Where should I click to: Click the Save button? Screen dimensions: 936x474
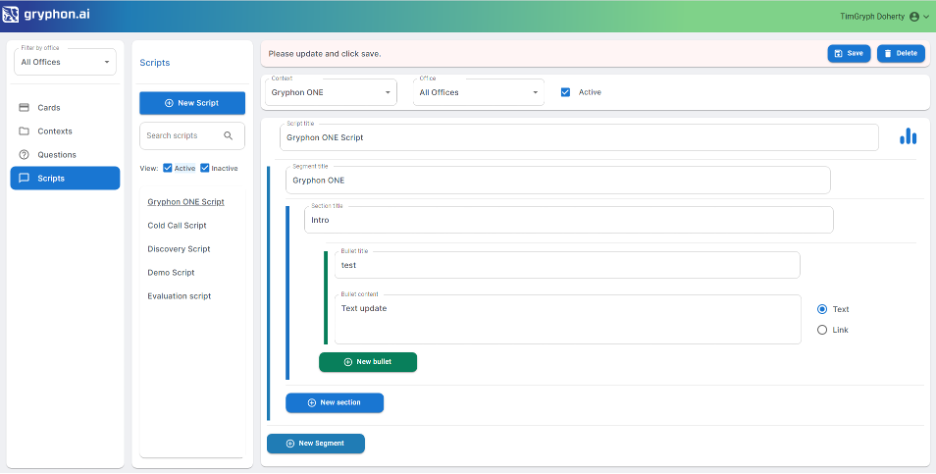[x=849, y=53]
